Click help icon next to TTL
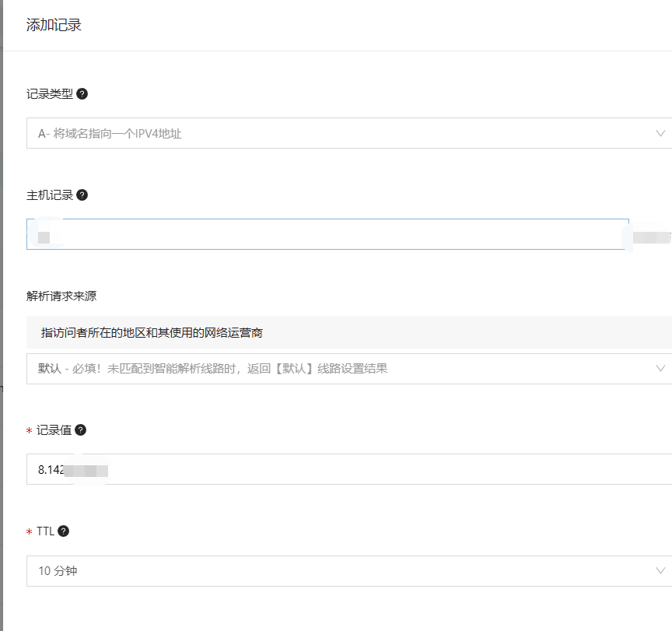 tap(64, 531)
